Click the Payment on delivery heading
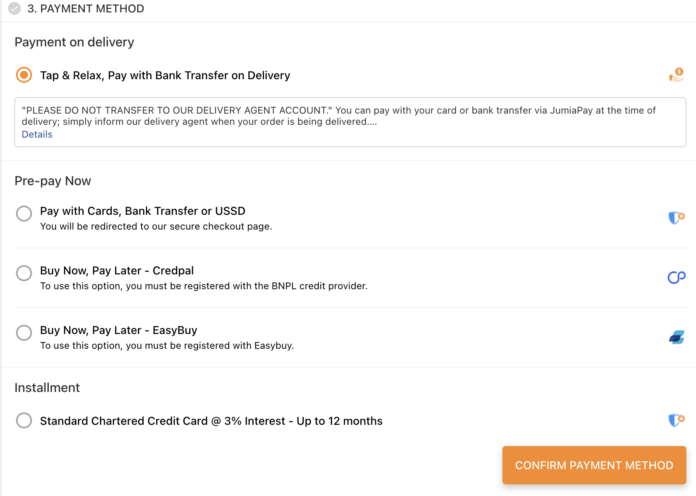This screenshot has height=496, width=696. click(x=74, y=42)
